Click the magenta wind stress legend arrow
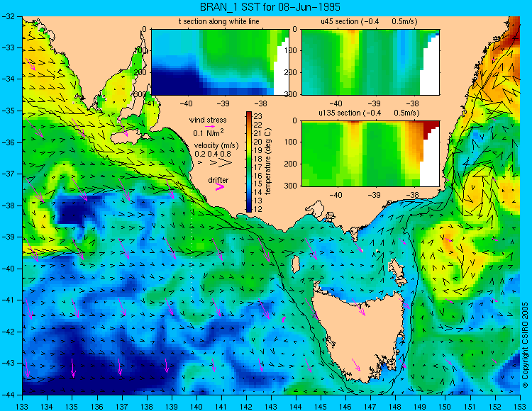 tap(210, 126)
